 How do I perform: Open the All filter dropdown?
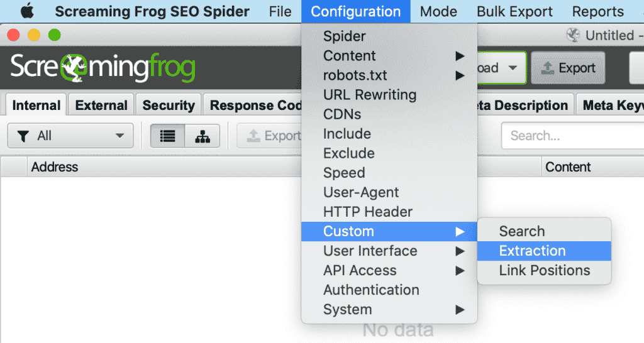click(70, 136)
